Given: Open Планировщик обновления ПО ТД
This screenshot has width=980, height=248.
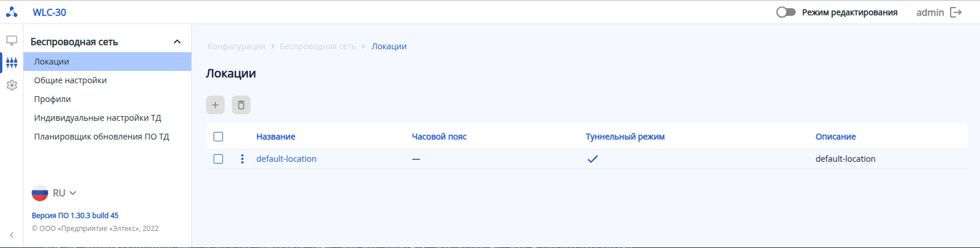Looking at the screenshot, I should coord(102,137).
